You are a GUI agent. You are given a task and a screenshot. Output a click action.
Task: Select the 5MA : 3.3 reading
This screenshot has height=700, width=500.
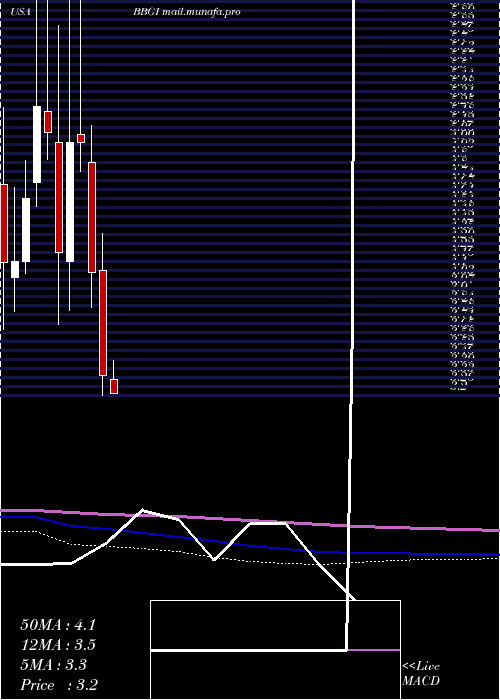(x=54, y=665)
